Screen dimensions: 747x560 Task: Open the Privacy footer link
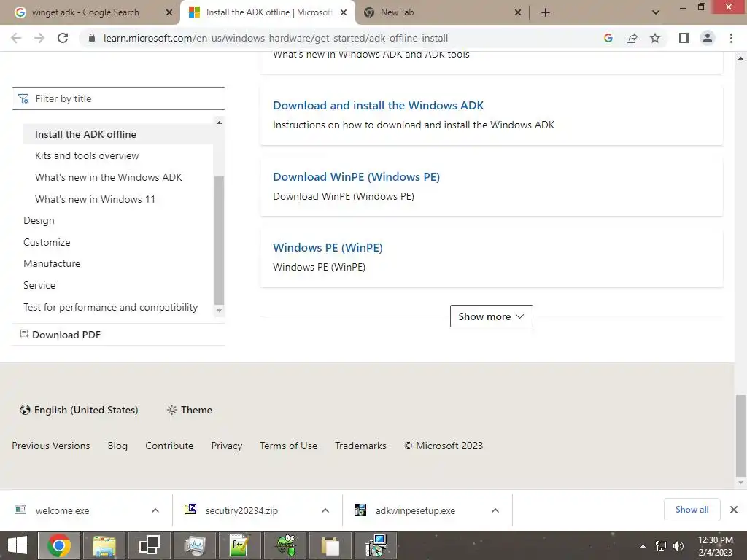point(227,446)
